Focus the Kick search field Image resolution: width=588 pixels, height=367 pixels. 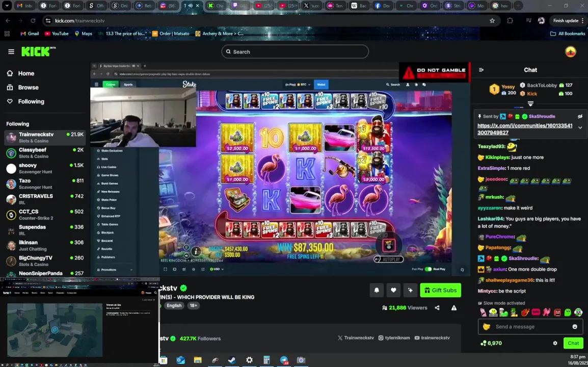point(295,52)
